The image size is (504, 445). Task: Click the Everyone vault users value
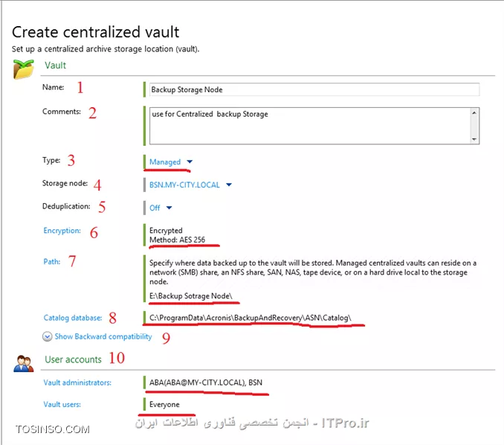click(x=164, y=405)
